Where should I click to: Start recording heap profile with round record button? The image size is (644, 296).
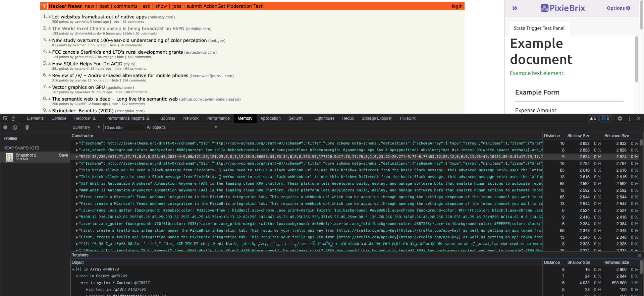coord(5,127)
